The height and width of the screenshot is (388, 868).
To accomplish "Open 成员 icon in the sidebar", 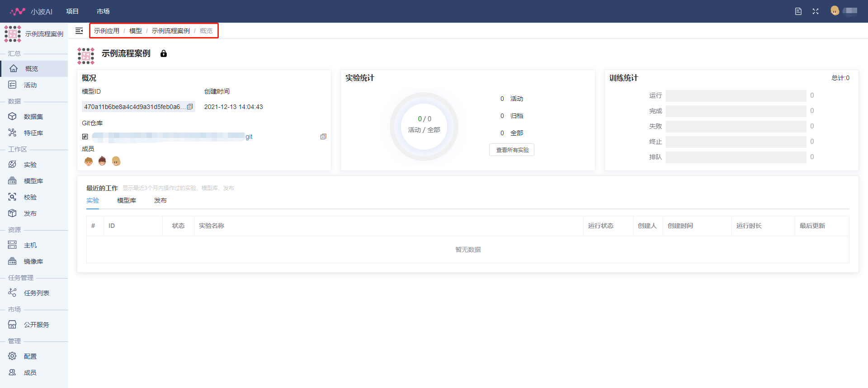I will (x=12, y=372).
